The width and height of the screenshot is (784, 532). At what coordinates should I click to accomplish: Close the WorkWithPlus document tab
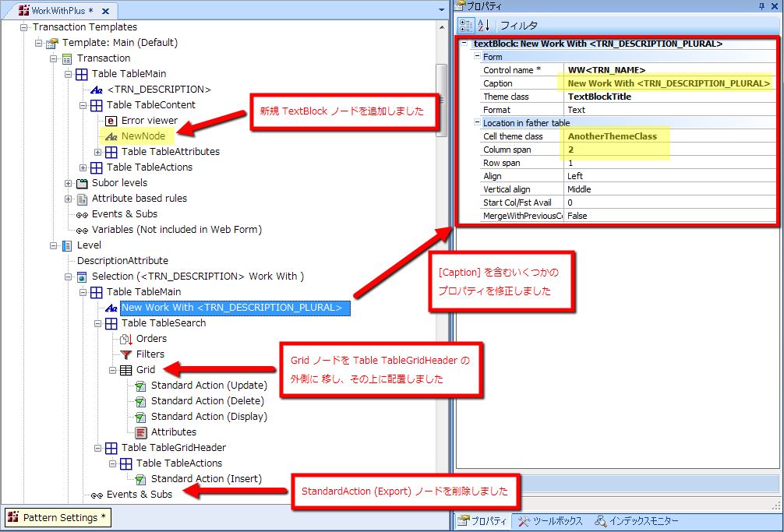[x=105, y=11]
